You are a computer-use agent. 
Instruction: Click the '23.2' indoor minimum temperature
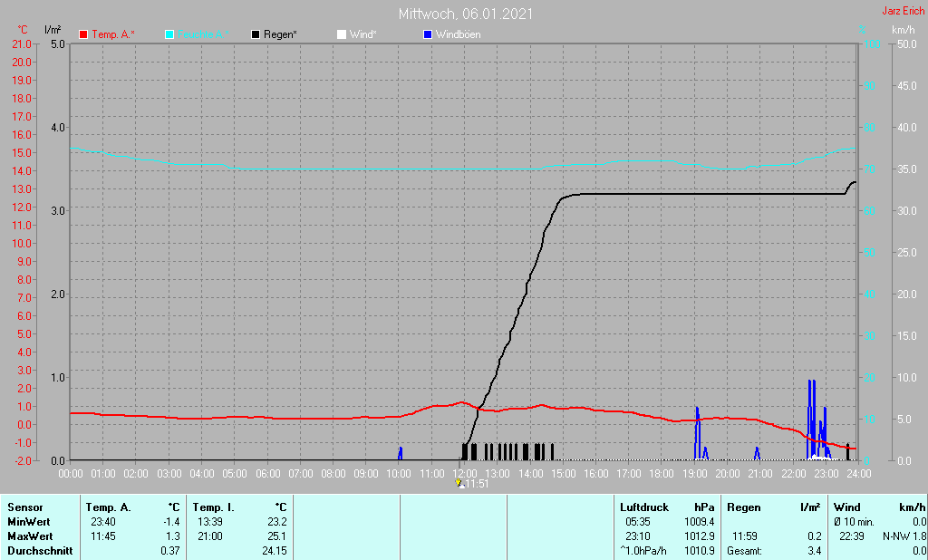coord(277,522)
